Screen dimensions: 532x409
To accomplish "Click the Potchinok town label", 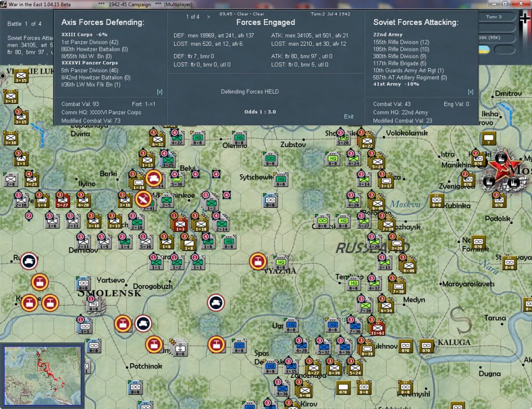I will (x=146, y=366).
